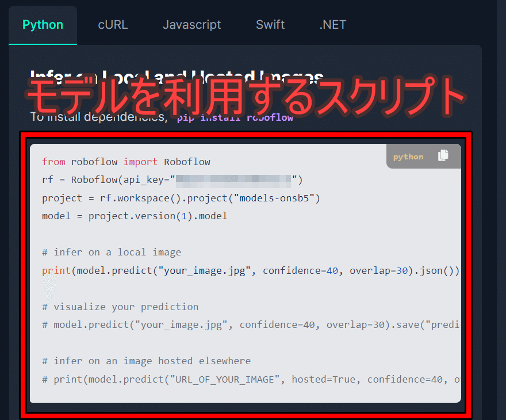The width and height of the screenshot is (506, 420).
Task: Click '# infer on an image hosted elsewhere'
Action: point(146,361)
